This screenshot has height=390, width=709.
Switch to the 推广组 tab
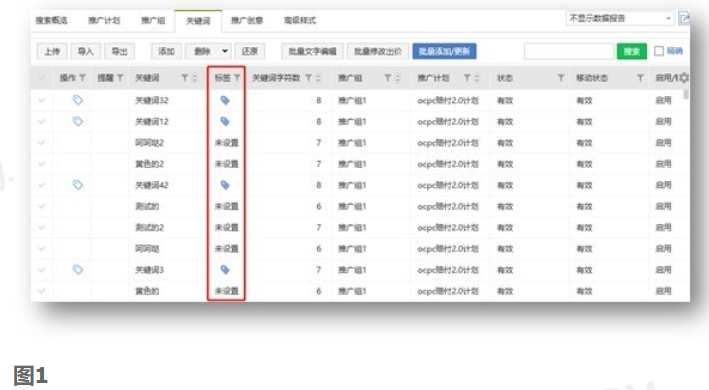pyautogui.click(x=153, y=20)
